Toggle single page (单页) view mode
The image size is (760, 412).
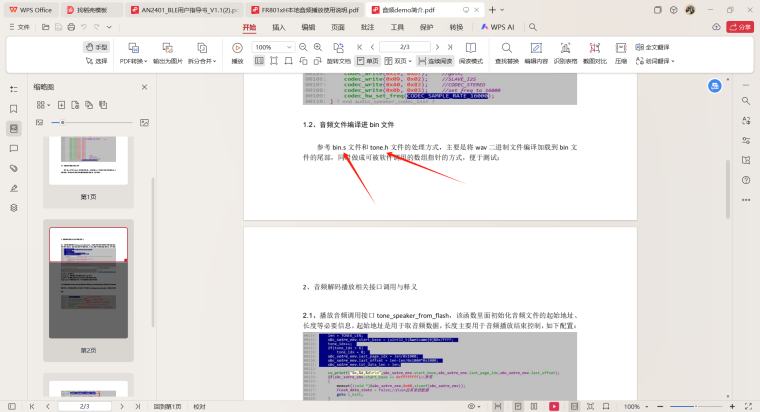(x=367, y=61)
